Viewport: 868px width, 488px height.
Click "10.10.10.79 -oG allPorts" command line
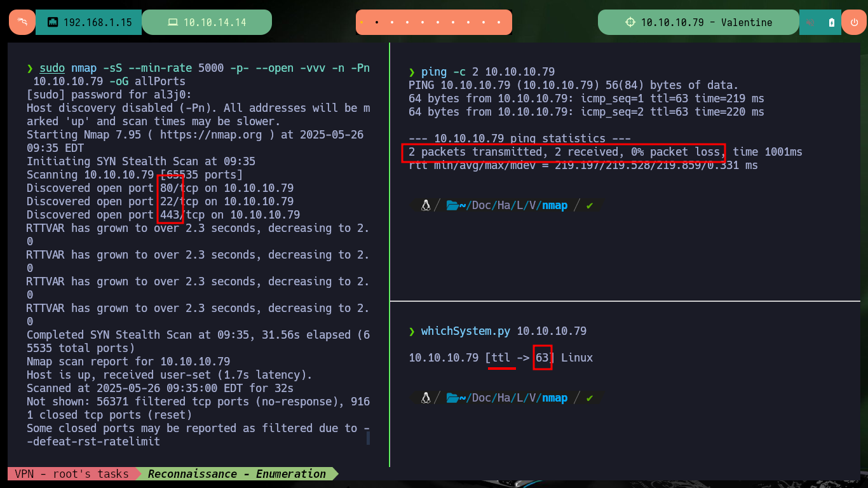[x=109, y=81]
